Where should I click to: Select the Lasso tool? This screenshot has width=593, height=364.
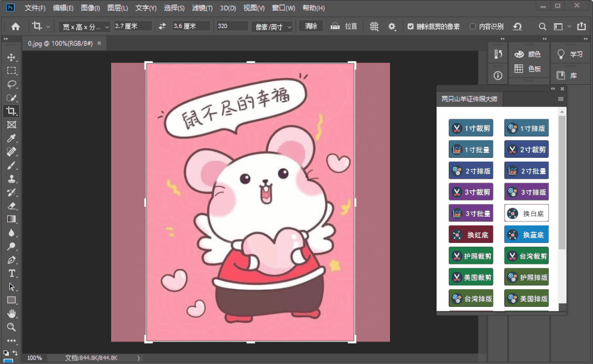tap(11, 84)
